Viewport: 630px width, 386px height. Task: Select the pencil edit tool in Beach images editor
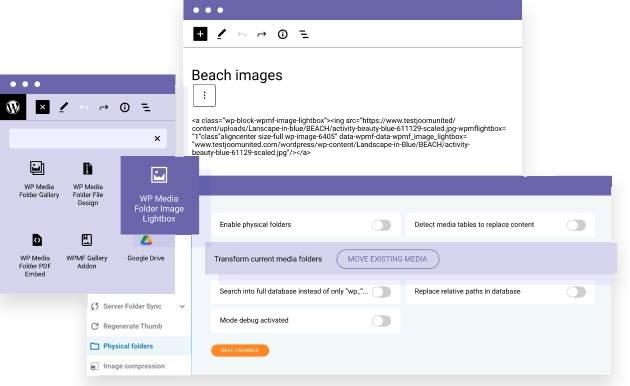[221, 34]
